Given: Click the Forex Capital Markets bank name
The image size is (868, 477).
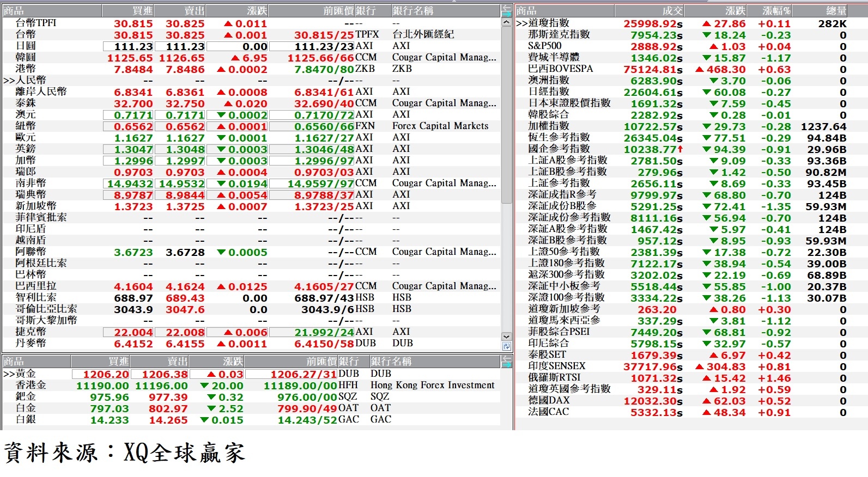Looking at the screenshot, I should pyautogui.click(x=440, y=126).
